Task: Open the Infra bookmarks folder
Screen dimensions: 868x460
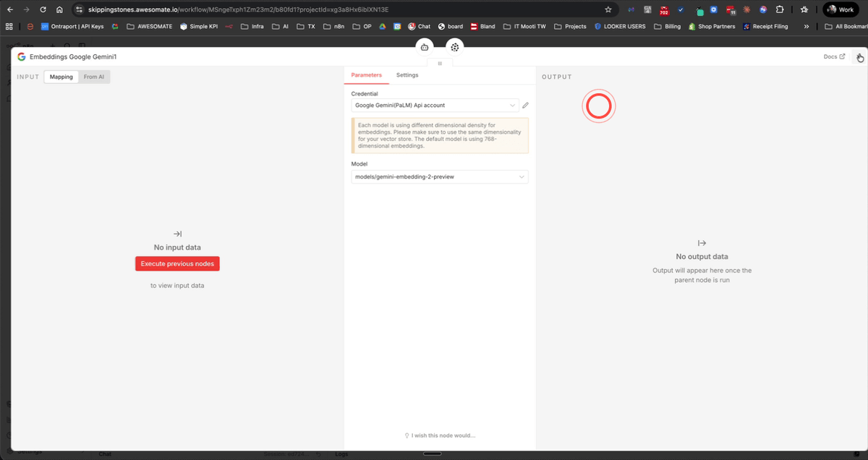Action: click(x=252, y=26)
